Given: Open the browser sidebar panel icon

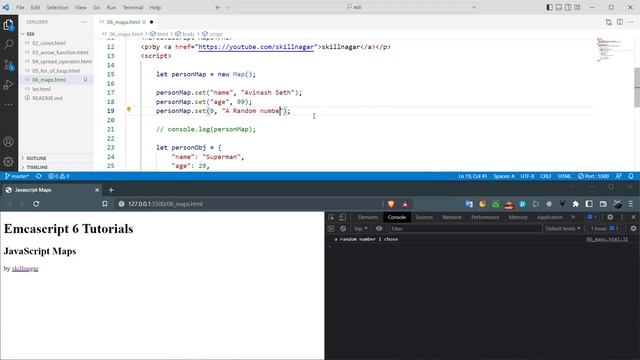Looking at the screenshot, I should click(x=589, y=204).
